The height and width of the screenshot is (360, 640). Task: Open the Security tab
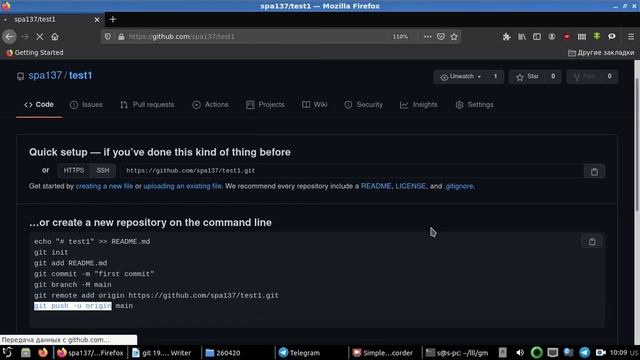pos(364,104)
